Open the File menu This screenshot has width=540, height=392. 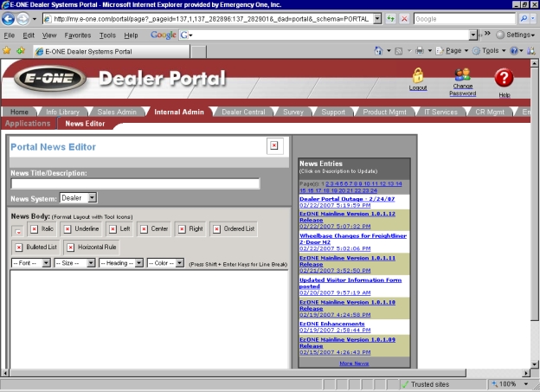click(9, 35)
